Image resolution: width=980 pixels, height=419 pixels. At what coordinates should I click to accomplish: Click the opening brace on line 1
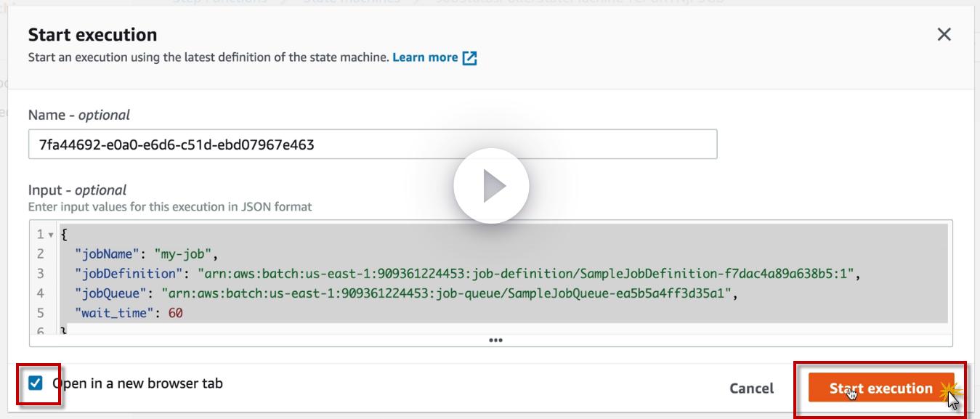(x=64, y=235)
